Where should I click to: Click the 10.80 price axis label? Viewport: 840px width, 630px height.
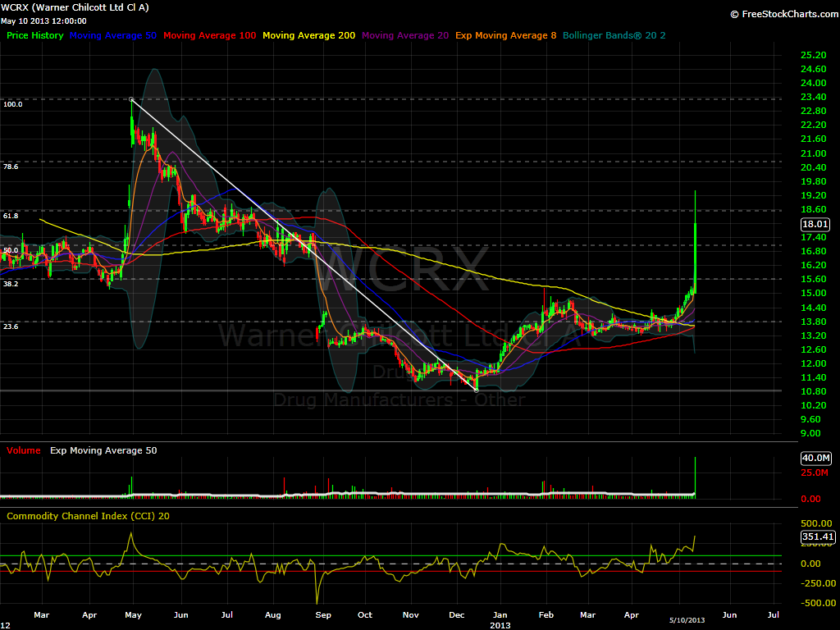point(813,391)
